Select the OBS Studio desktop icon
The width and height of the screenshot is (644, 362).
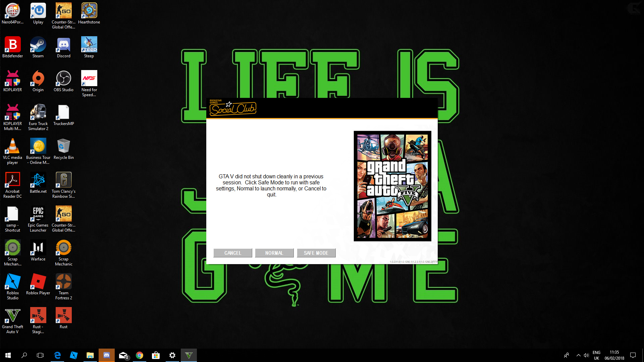(64, 81)
